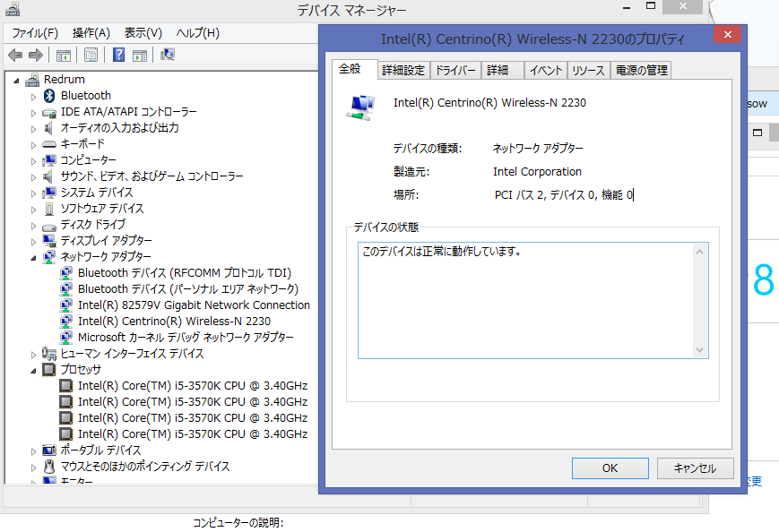Select Bluetooth デバイス (パーソナル エリア ネットワーク)

tap(187, 288)
